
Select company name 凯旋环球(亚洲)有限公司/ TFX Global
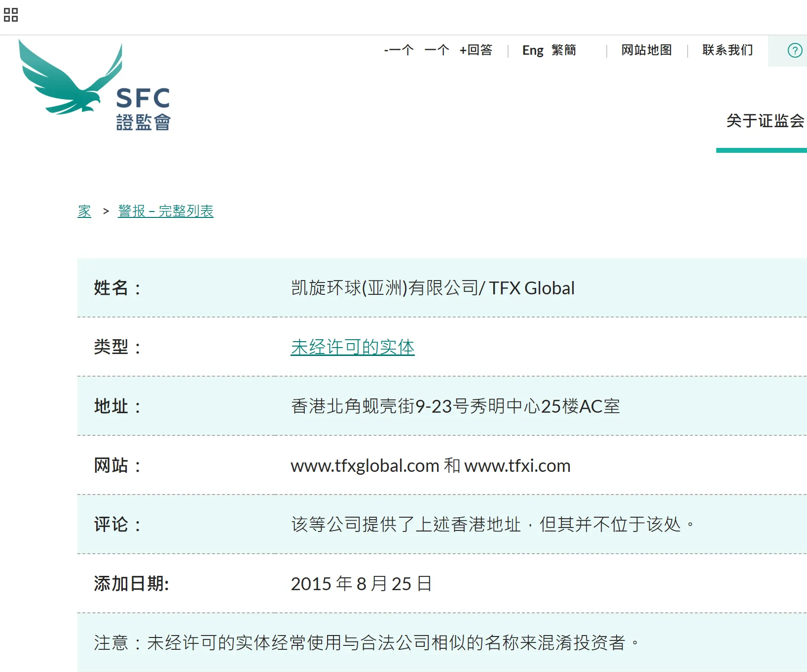(433, 288)
